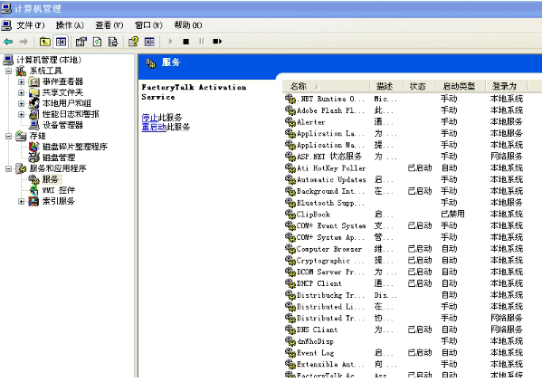The image size is (542, 392).
Task: Select the 服务 tree item
Action: click(x=51, y=179)
